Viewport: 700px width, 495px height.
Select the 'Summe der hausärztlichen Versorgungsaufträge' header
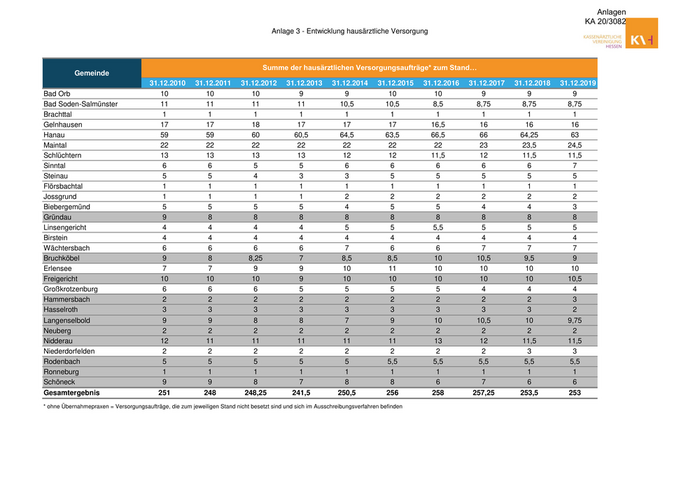370,65
